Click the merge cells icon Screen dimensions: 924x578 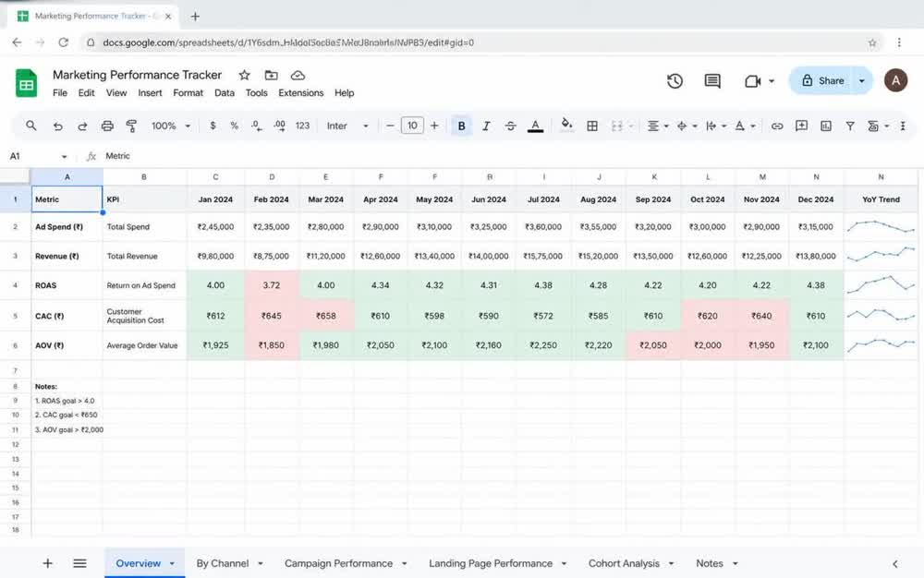tap(617, 126)
